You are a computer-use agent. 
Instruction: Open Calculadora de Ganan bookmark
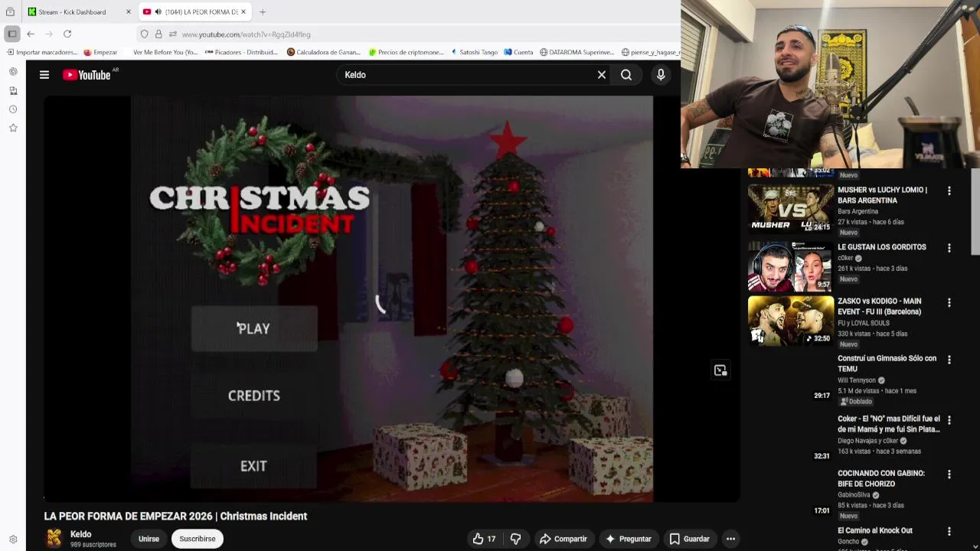(x=324, y=53)
